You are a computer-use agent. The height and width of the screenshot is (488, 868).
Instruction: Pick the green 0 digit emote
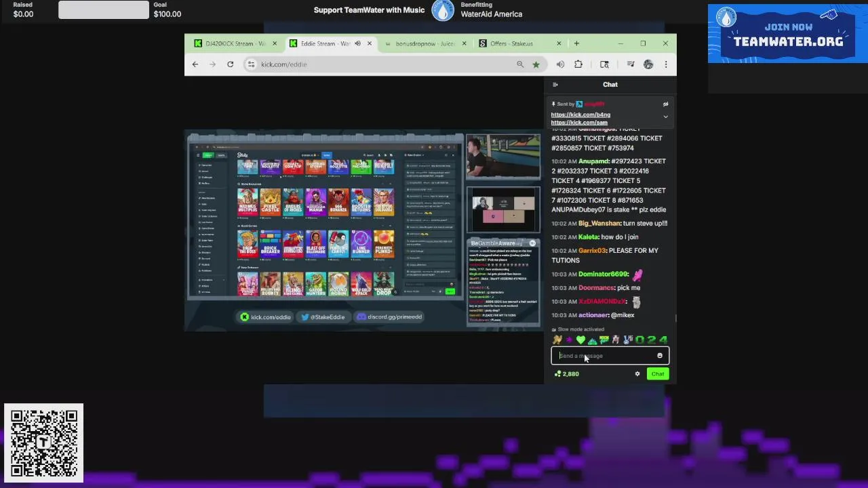pos(639,340)
